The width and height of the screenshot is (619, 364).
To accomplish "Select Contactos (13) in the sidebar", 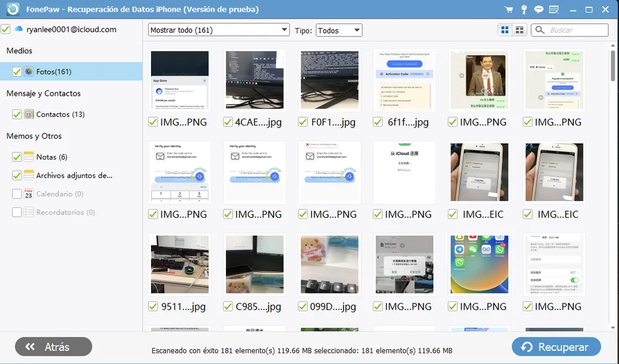I will (61, 115).
